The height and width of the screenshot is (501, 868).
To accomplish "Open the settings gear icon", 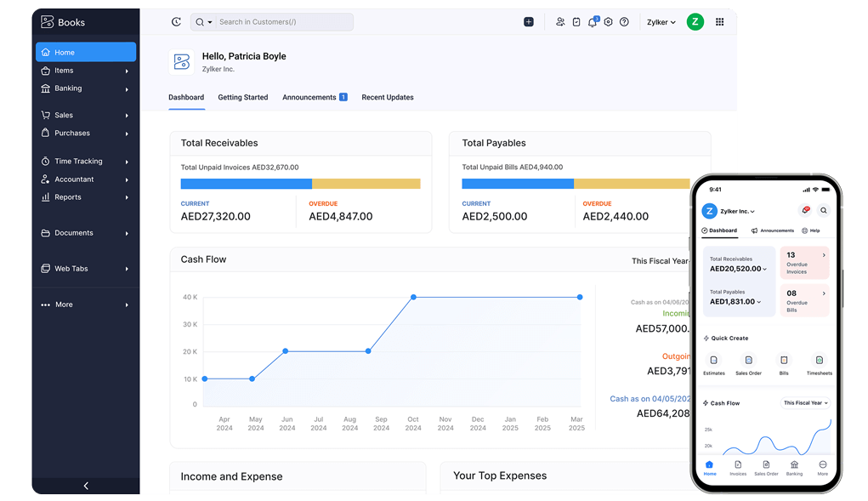I will pos(608,22).
